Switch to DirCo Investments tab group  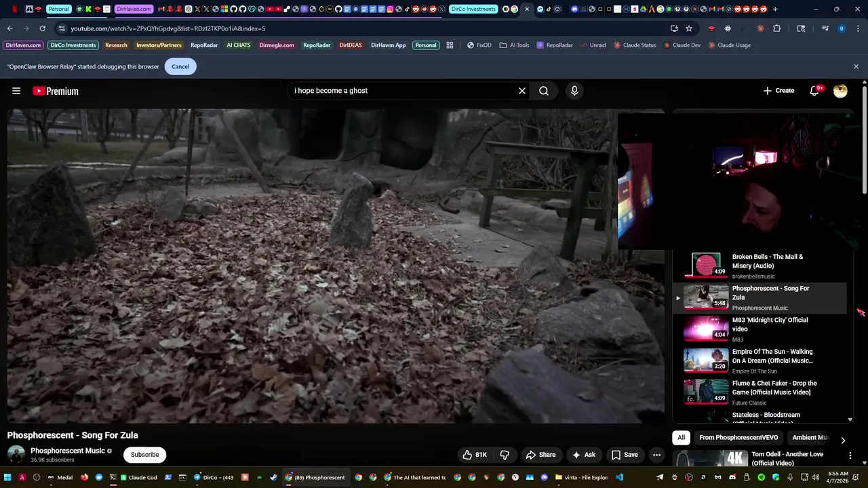point(473,9)
